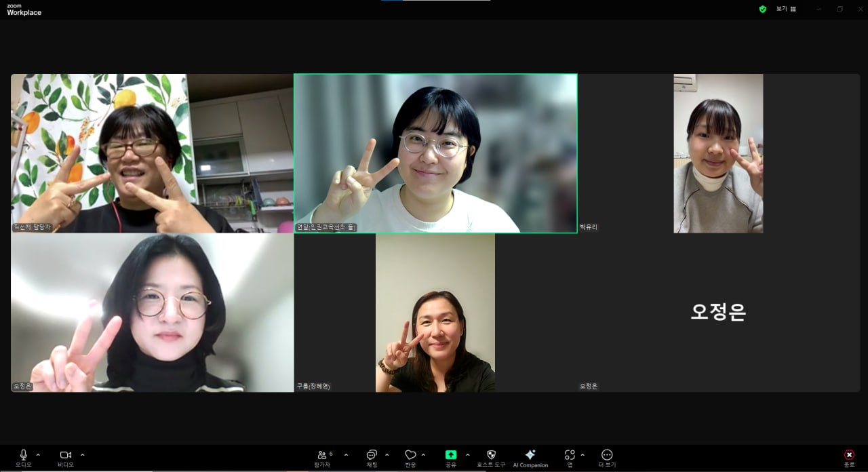Select the 구름(장혜영) video tile
Viewport: 868px width, 472px height.
435,313
